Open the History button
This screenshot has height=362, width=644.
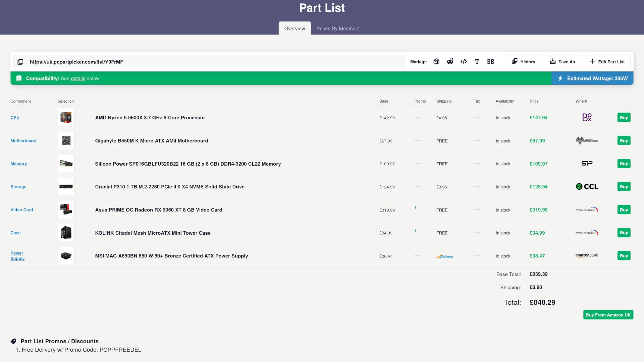click(523, 62)
